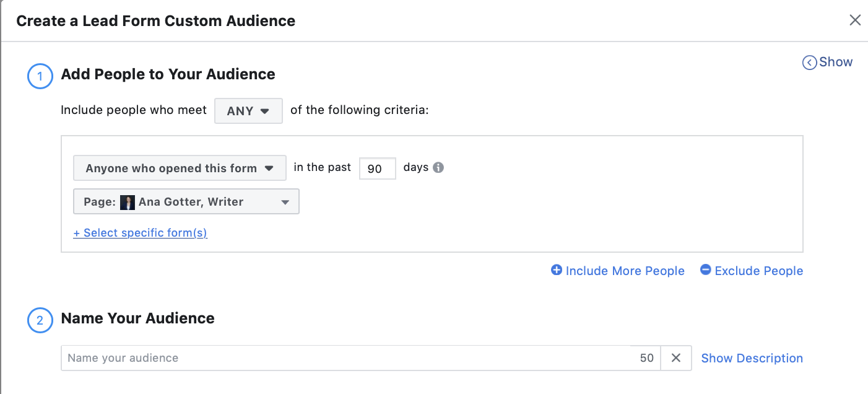The width and height of the screenshot is (868, 394).
Task: Click the blue plus icon before Include More People
Action: tap(556, 270)
